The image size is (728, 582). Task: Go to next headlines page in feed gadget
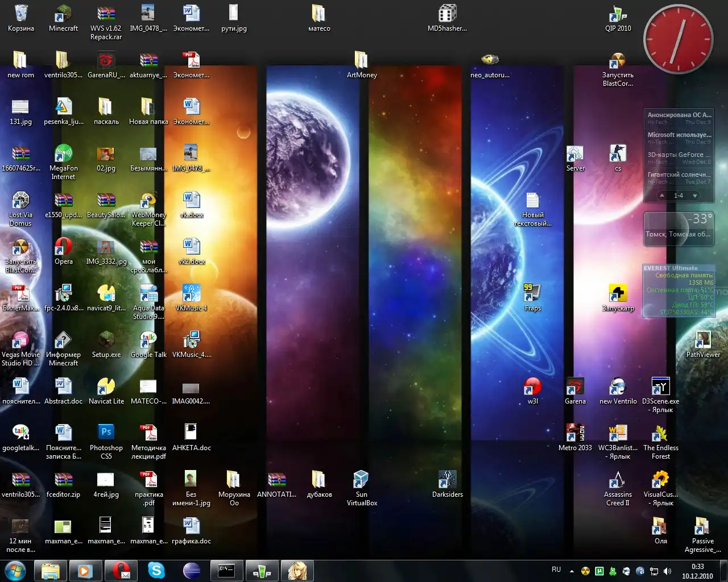tap(694, 196)
